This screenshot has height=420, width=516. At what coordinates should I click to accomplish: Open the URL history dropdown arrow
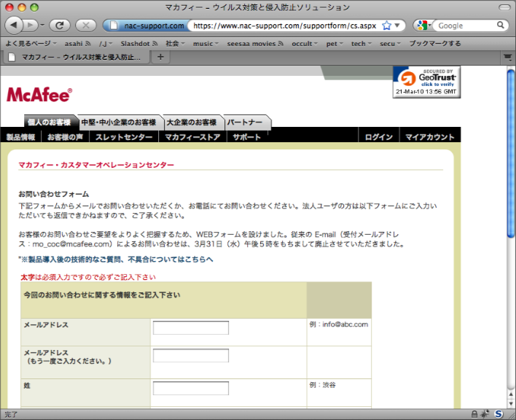point(397,26)
